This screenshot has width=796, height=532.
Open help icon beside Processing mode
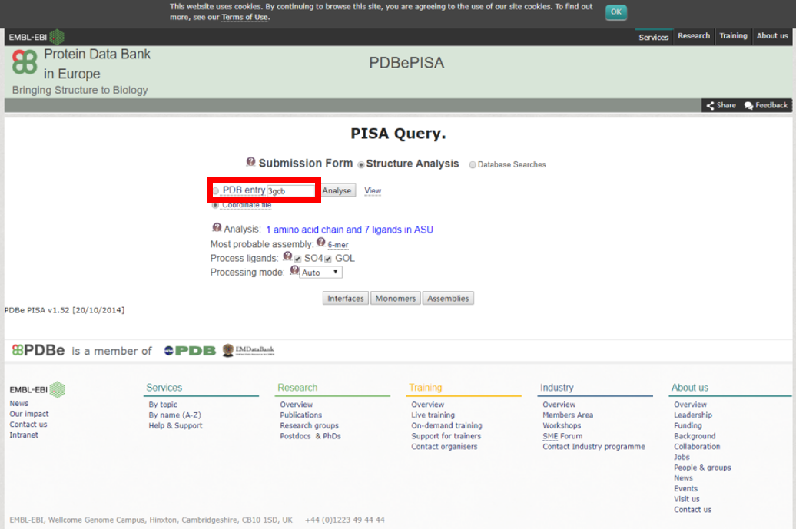(x=294, y=270)
